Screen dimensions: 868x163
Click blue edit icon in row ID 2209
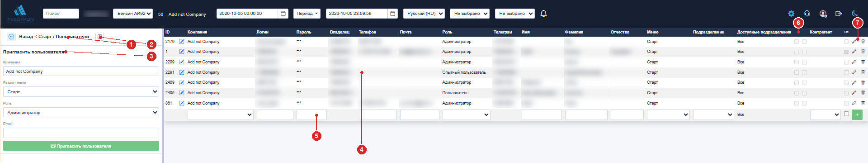[x=182, y=62]
